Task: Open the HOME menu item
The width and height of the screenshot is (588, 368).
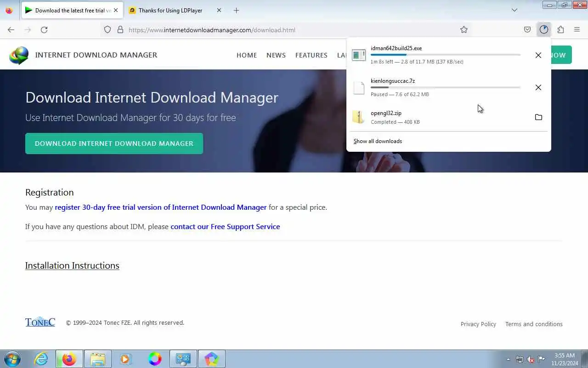Action: coord(247,55)
